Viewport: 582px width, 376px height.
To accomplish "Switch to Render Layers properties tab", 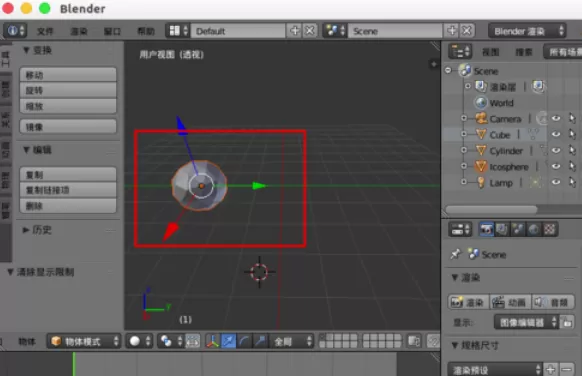I will (x=502, y=229).
